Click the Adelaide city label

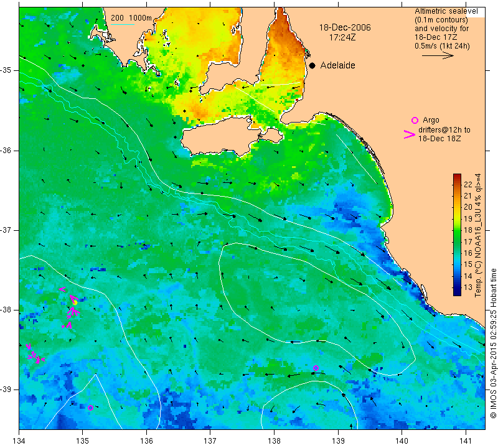tap(337, 65)
